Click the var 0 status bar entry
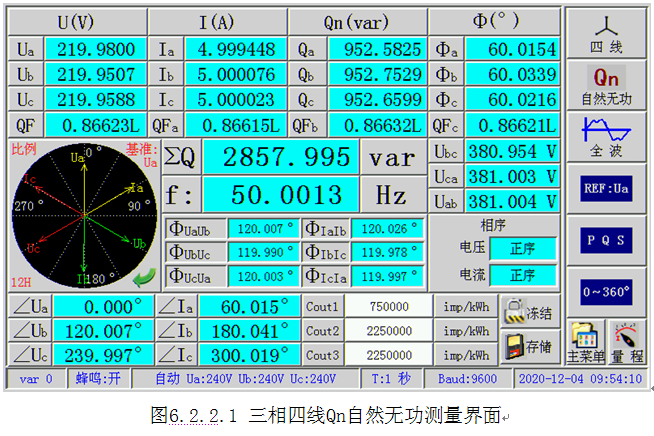 tap(36, 379)
